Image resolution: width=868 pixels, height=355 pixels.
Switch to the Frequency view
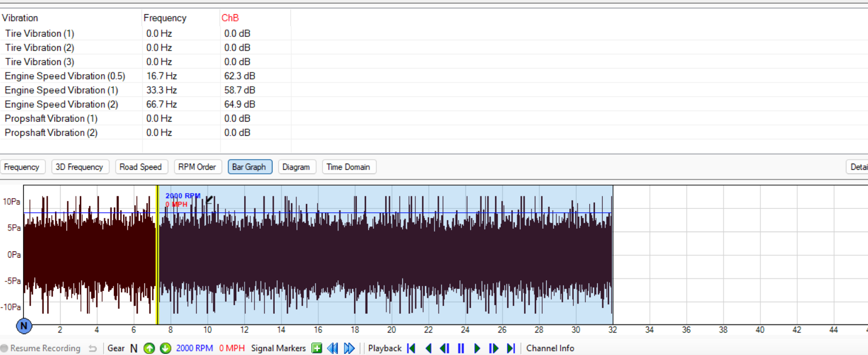click(22, 167)
